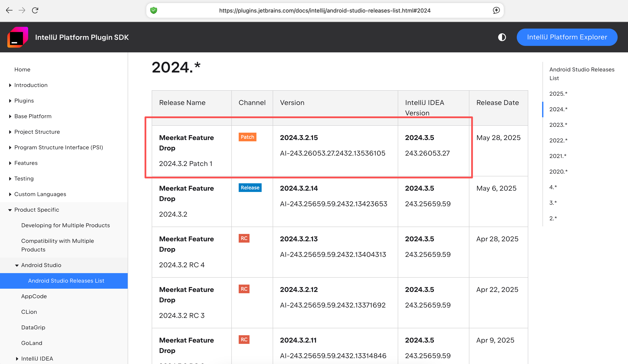Open the AppCode sidebar page
Viewport: 628px width, 364px height.
pyautogui.click(x=34, y=296)
